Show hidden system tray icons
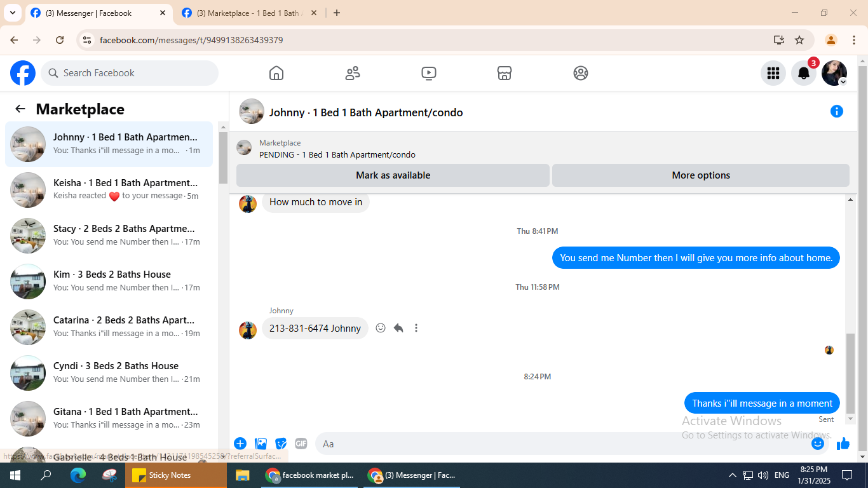Viewport: 868px width, 488px height. coord(733,475)
